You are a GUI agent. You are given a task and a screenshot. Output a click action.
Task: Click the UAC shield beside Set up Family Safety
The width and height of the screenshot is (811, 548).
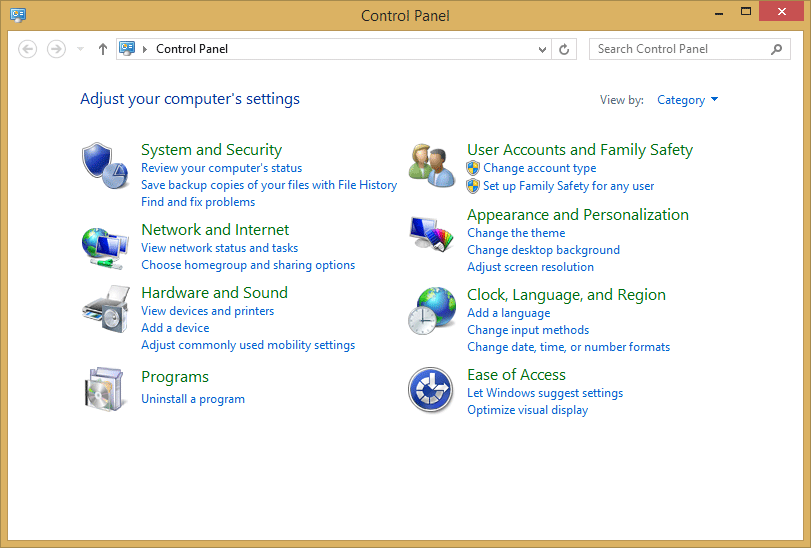(473, 186)
